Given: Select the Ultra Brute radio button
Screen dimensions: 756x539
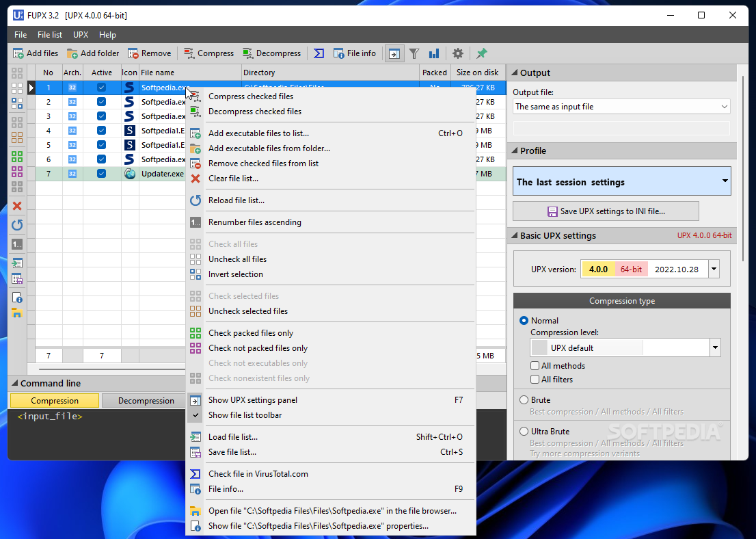Looking at the screenshot, I should coord(524,432).
